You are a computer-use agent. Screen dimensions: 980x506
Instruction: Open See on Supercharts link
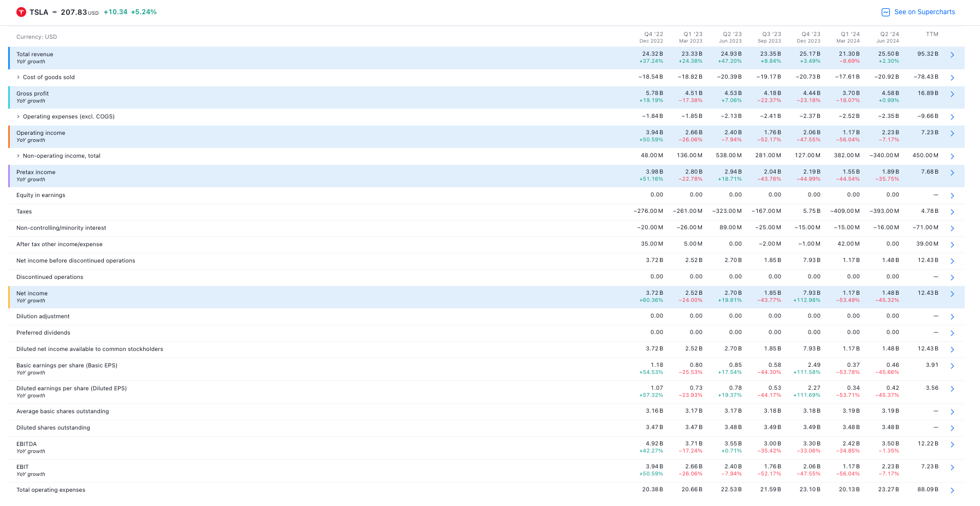[924, 12]
